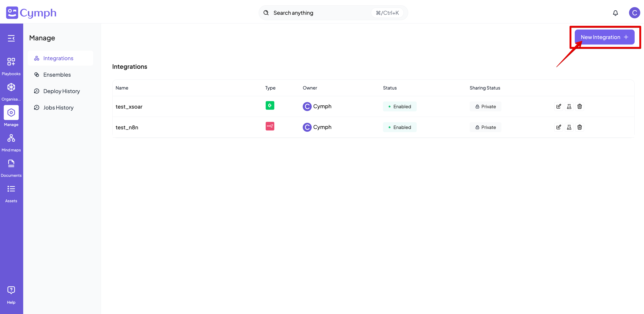This screenshot has width=644, height=314.
Task: Open the notification bell
Action: pos(615,13)
